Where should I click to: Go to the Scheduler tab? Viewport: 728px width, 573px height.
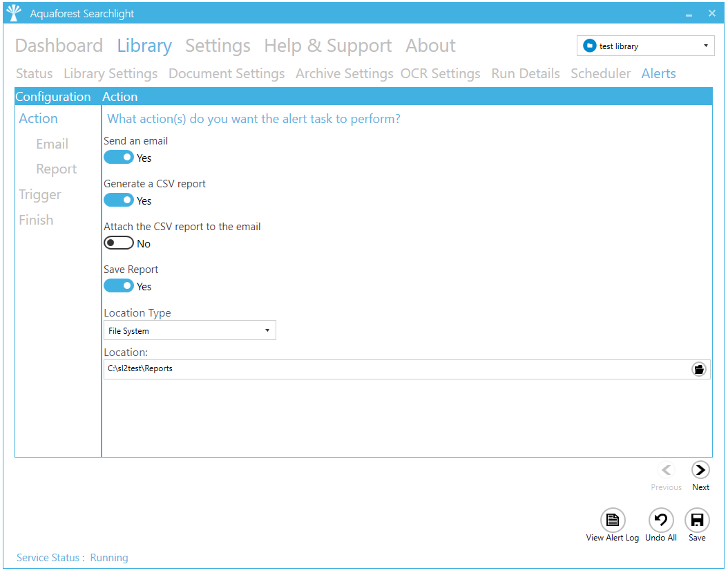click(600, 73)
